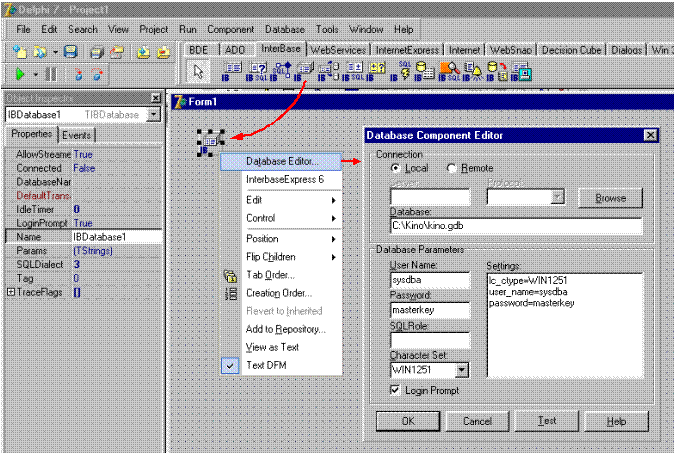
Task: Select the arrow pointer palette tool
Action: point(198,72)
